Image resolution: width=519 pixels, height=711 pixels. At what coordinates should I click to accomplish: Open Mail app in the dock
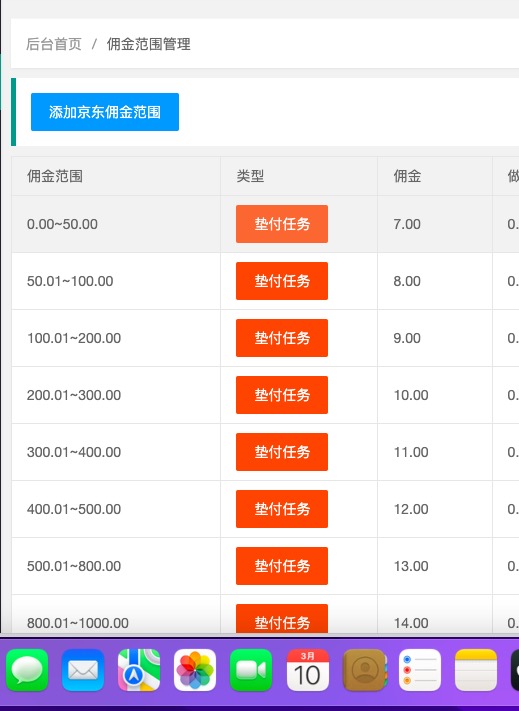tap(83, 670)
